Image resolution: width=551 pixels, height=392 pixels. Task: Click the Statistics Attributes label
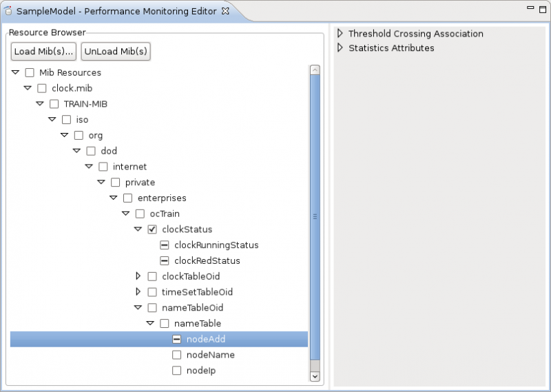tap(391, 48)
